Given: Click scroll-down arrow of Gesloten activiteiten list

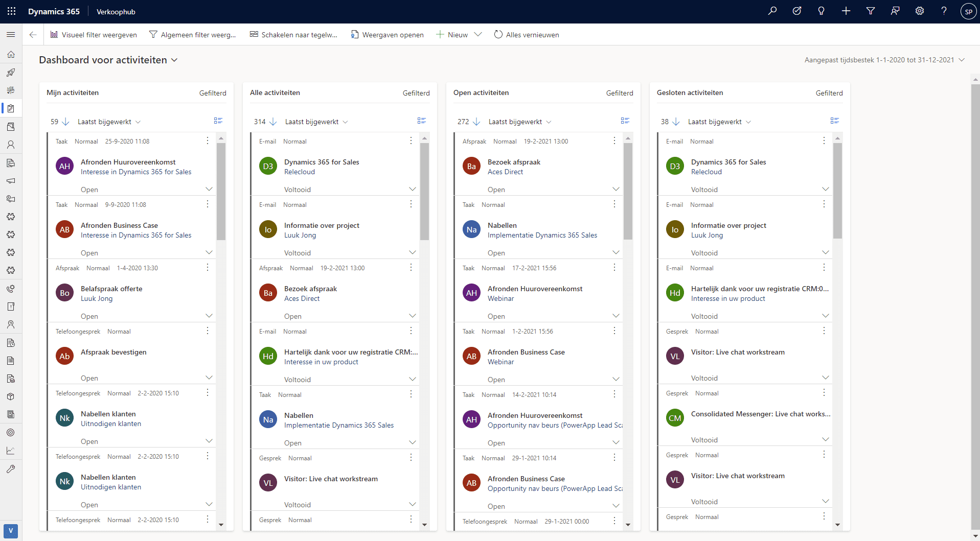Looking at the screenshot, I should pos(837,525).
